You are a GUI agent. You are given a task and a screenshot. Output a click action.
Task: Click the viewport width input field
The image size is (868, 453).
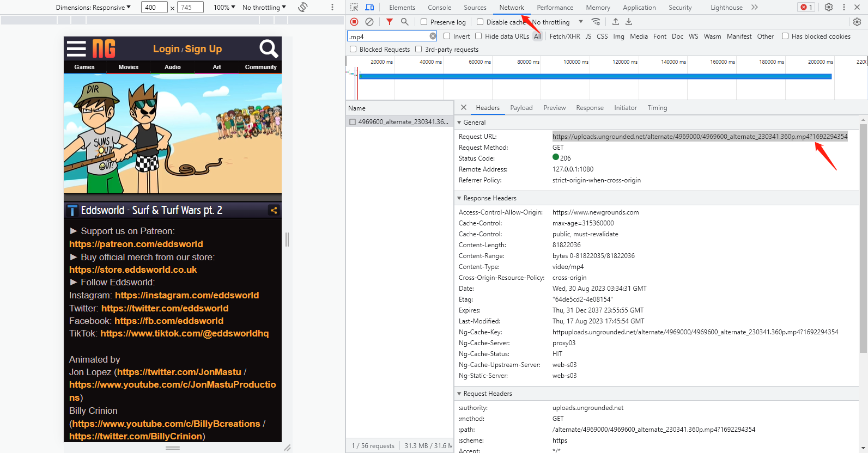154,7
